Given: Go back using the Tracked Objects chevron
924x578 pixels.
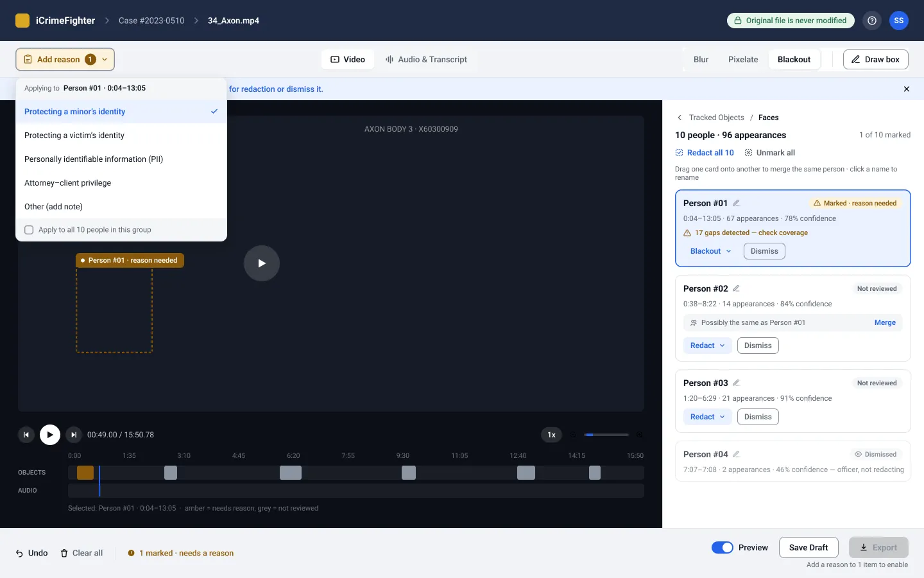Looking at the screenshot, I should point(680,118).
